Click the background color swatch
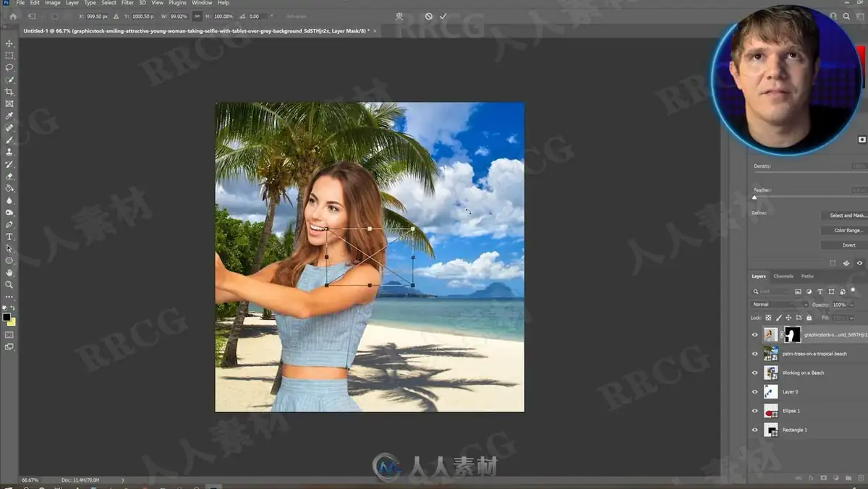The width and height of the screenshot is (868, 489). (12, 321)
